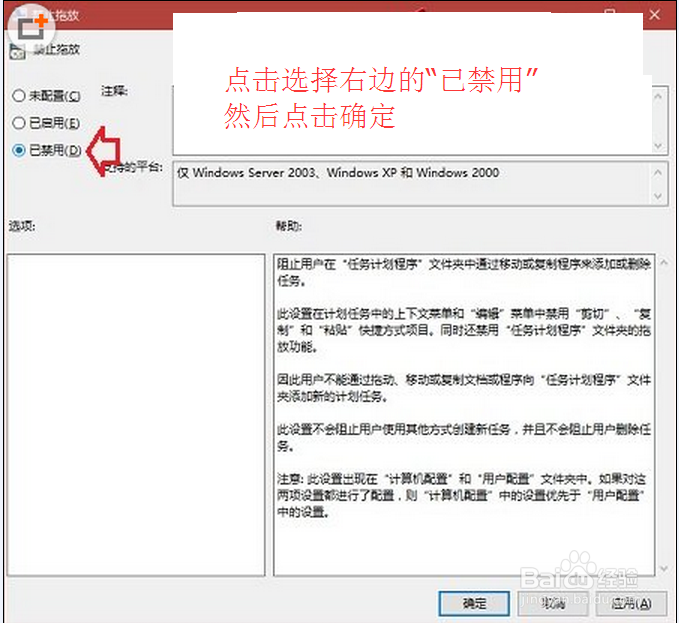Click the 确定 button
Screen dimensions: 679x623
(474, 603)
